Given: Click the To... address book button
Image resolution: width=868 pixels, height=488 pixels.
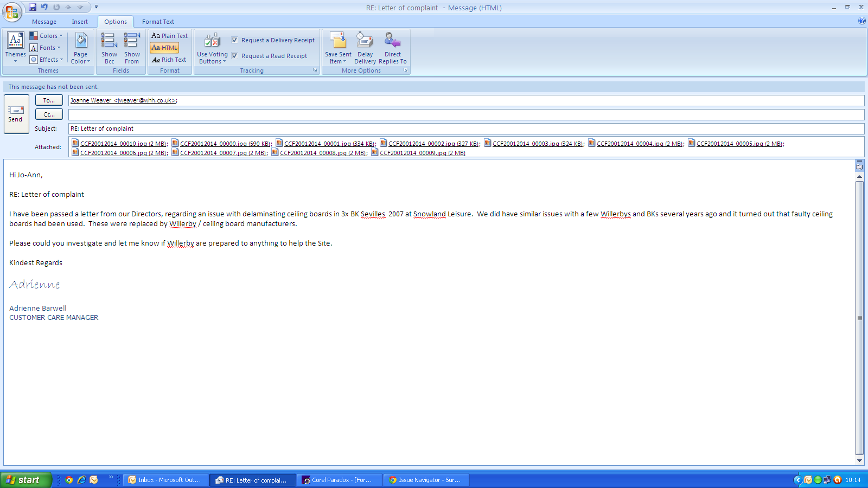Looking at the screenshot, I should tap(49, 100).
